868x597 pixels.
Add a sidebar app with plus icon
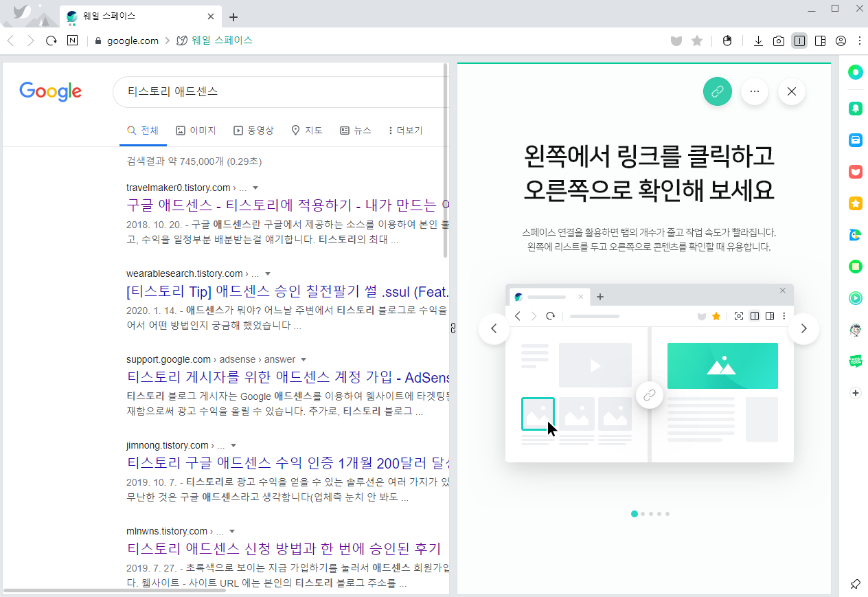point(855,393)
